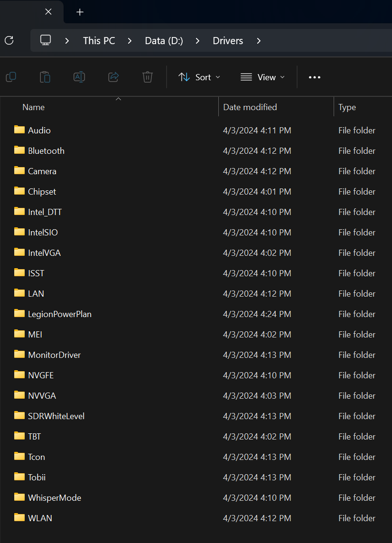Select the SDRWhiteLevel folder icon
The width and height of the screenshot is (392, 543).
[19, 416]
